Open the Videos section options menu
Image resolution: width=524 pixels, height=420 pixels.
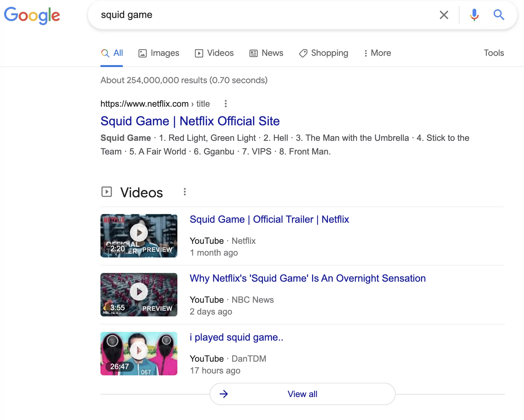[x=185, y=192]
